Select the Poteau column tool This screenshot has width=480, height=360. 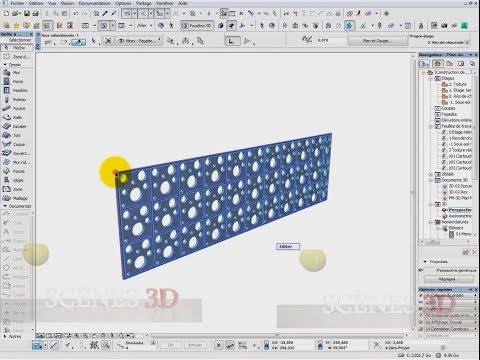[x=17, y=99]
